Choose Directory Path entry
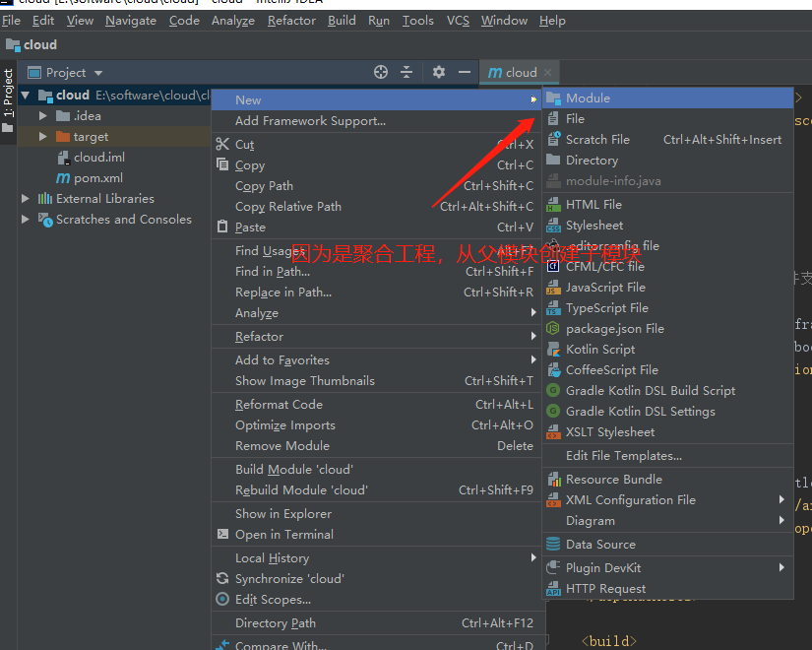This screenshot has width=812, height=650. pos(379,623)
